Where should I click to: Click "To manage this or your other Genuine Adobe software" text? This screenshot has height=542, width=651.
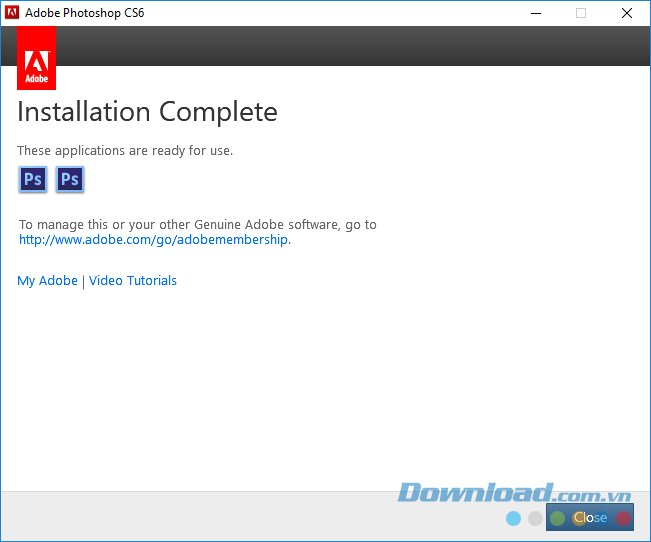180,225
